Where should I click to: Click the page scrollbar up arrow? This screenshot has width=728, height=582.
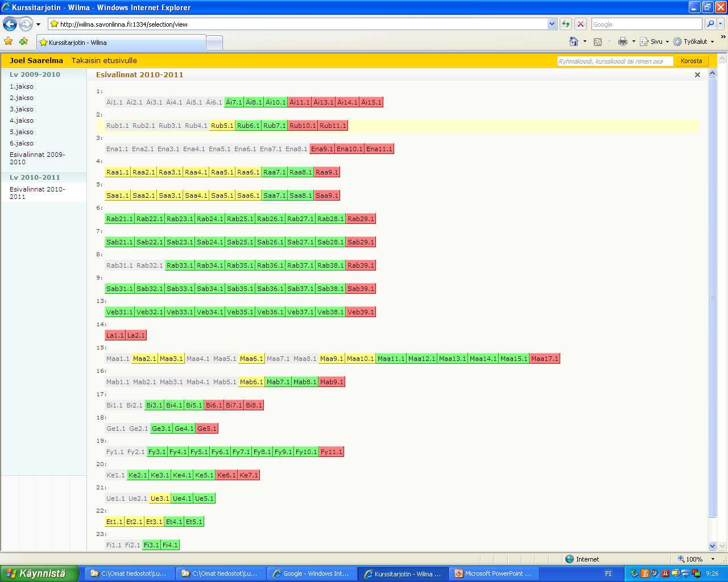pyautogui.click(x=713, y=73)
